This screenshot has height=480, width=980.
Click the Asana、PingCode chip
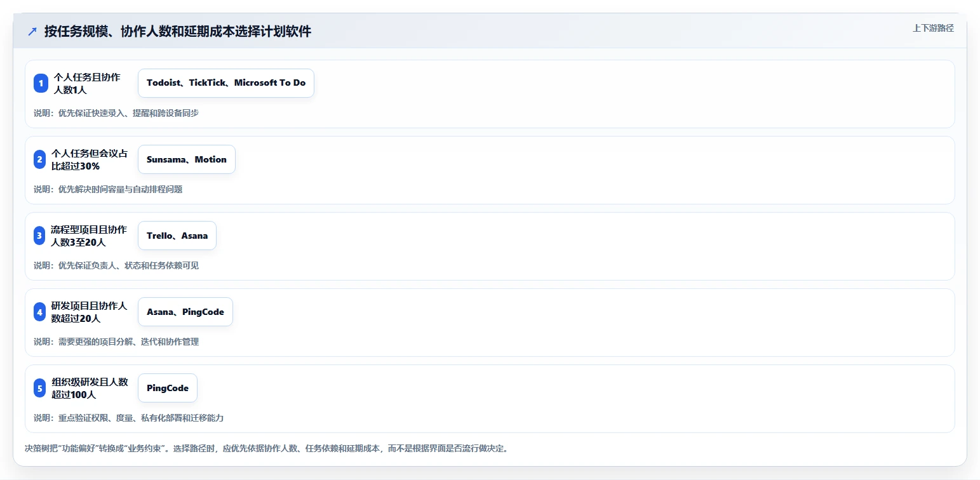(185, 312)
